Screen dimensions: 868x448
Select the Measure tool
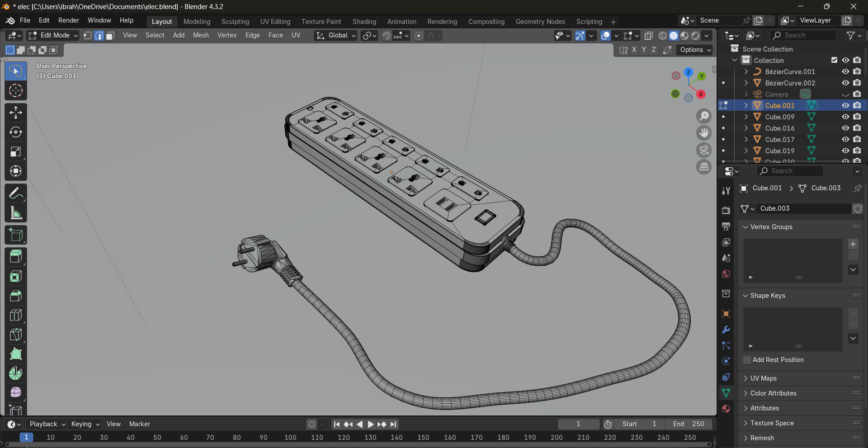[16, 213]
